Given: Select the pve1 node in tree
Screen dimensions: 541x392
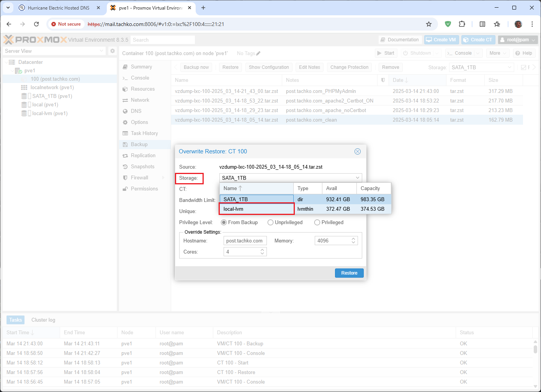Looking at the screenshot, I should coord(29,71).
